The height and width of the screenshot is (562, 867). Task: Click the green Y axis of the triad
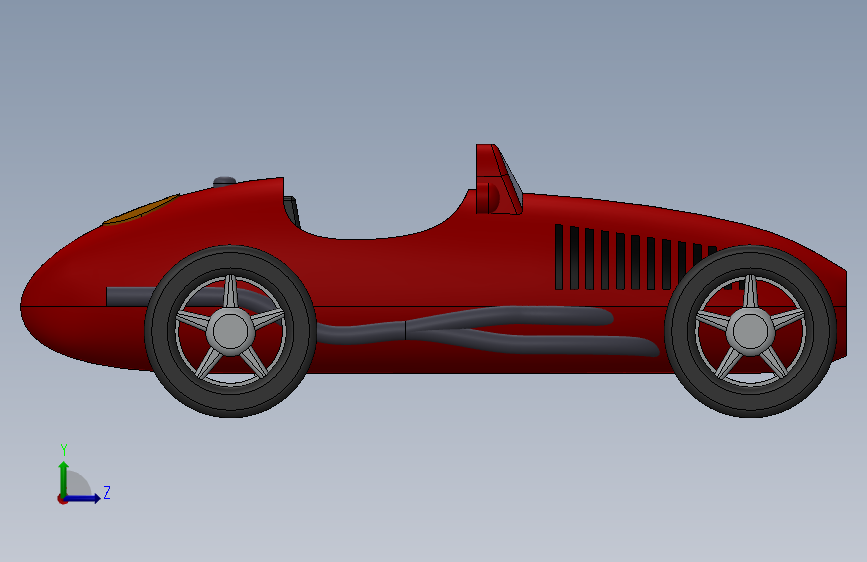coord(64,478)
